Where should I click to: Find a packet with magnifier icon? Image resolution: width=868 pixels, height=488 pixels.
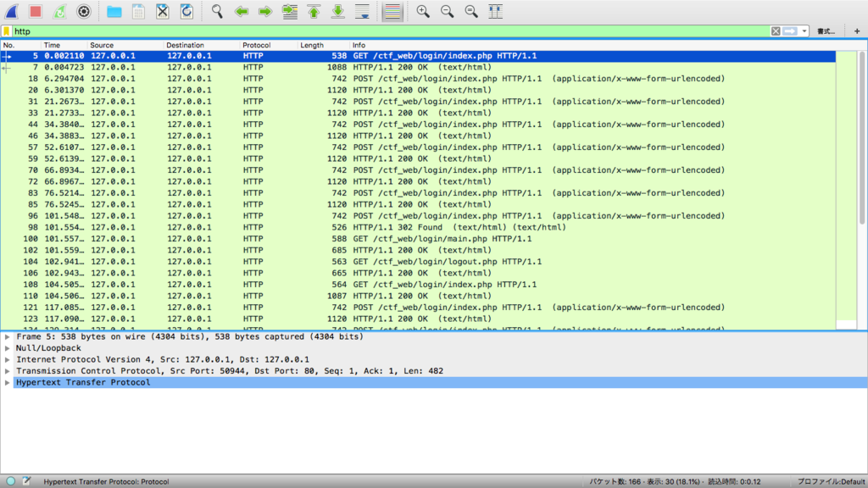click(217, 11)
